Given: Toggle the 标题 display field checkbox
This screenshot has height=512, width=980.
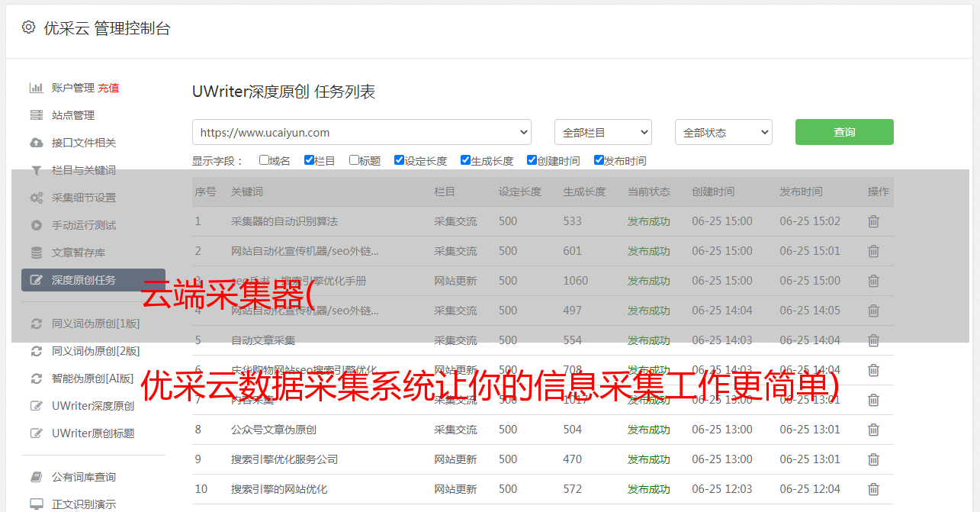Looking at the screenshot, I should tap(354, 160).
